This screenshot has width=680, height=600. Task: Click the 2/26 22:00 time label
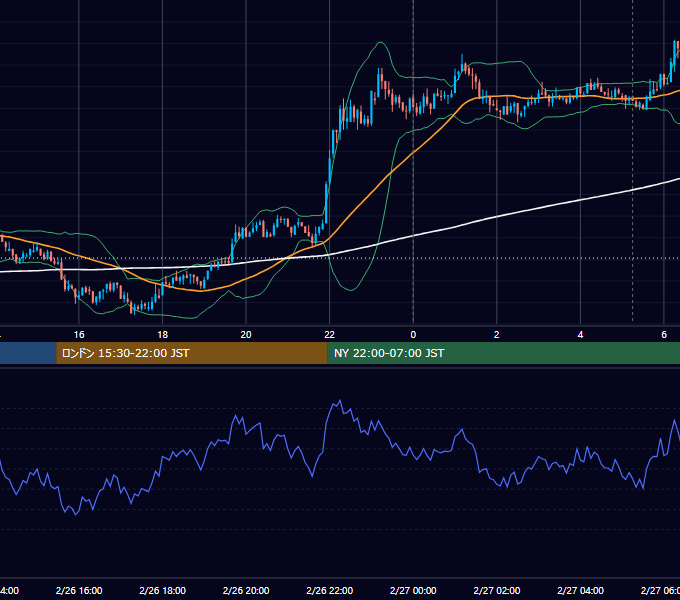tap(330, 590)
